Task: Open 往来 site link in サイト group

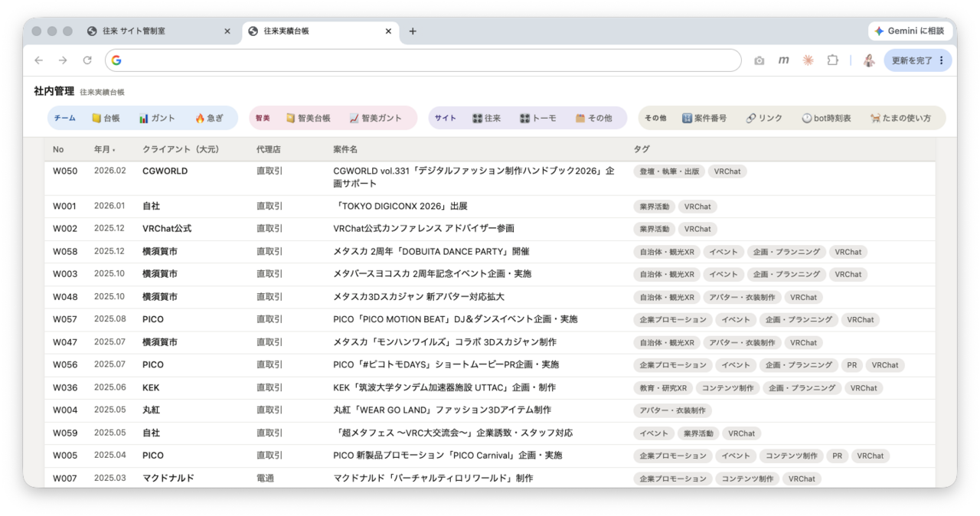Action: click(486, 118)
